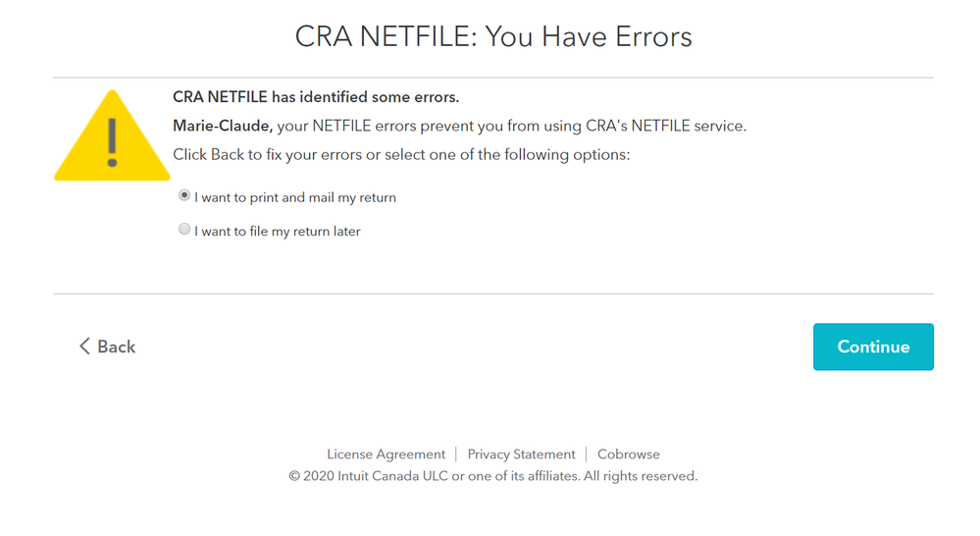This screenshot has width=980, height=536.
Task: Start a Cobrowse session link
Action: click(629, 455)
